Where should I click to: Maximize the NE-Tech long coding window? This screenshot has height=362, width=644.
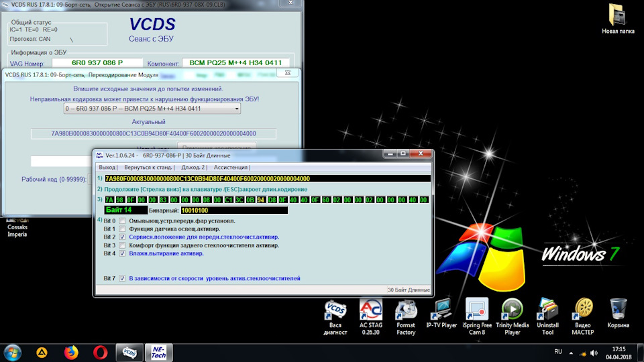(403, 154)
